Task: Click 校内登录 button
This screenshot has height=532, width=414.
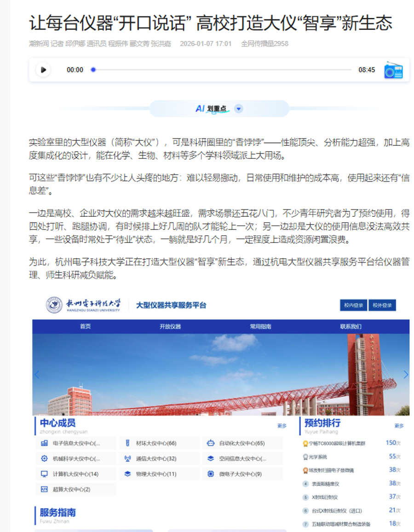Action: 353,305
